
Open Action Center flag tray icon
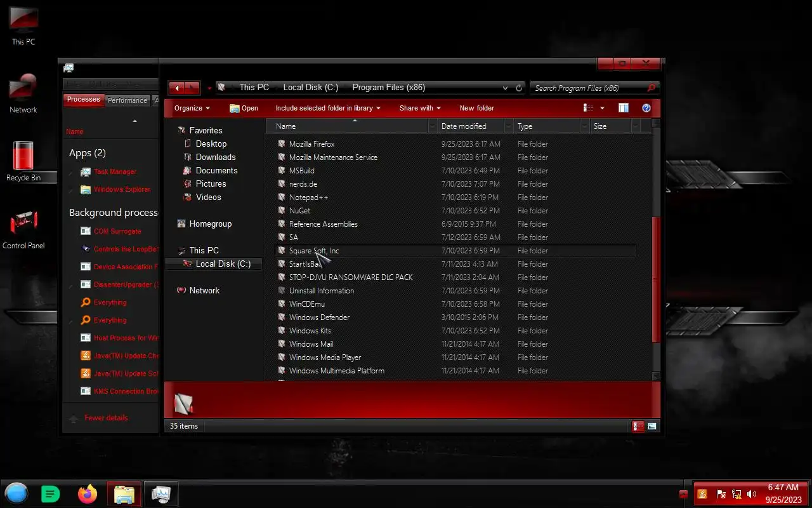pos(721,494)
